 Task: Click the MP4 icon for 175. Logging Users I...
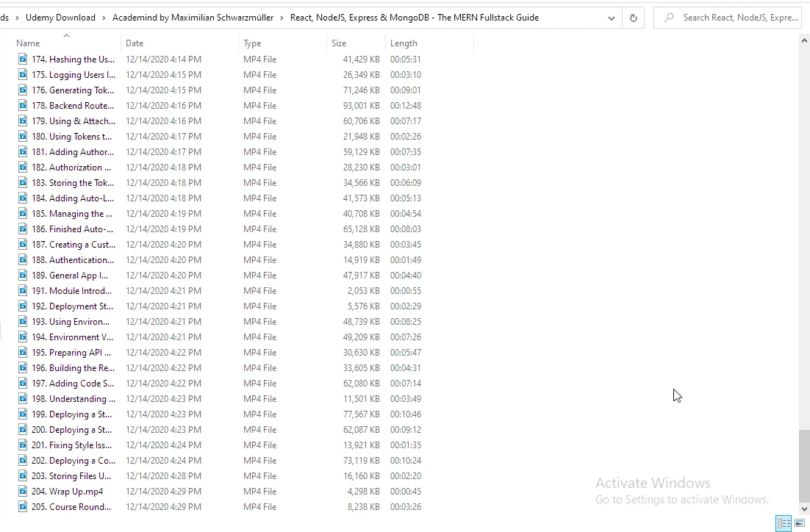23,75
